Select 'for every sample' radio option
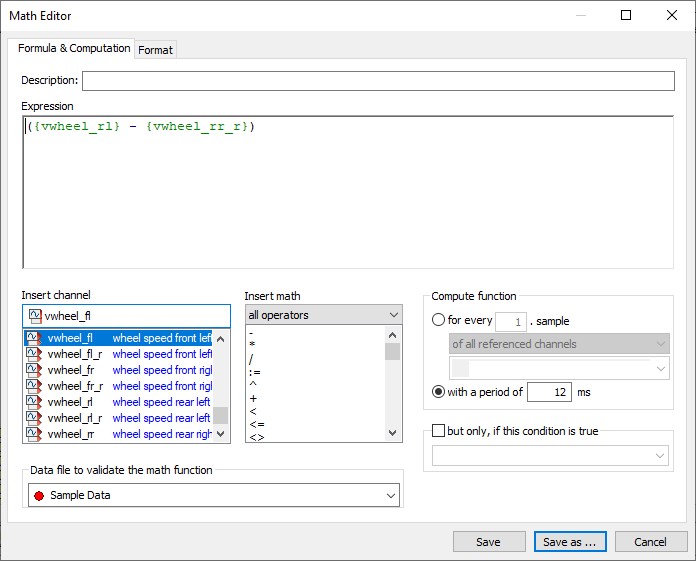The height and width of the screenshot is (561, 696). click(x=438, y=320)
